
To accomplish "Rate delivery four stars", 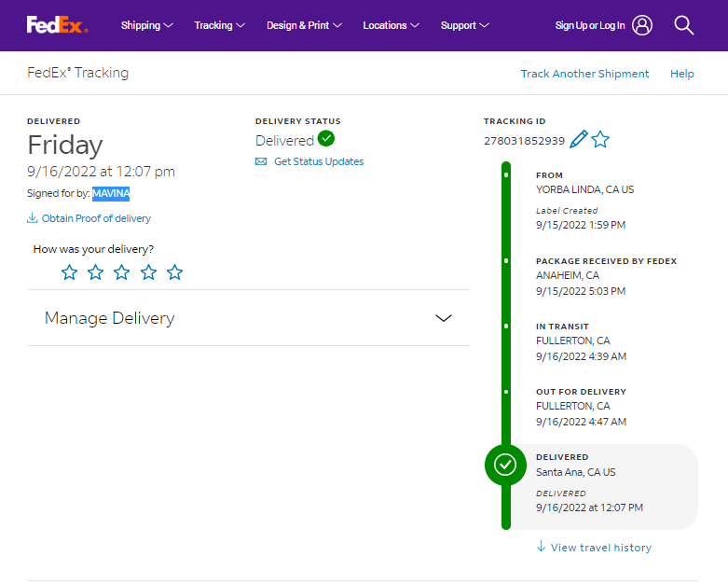I will 148,272.
